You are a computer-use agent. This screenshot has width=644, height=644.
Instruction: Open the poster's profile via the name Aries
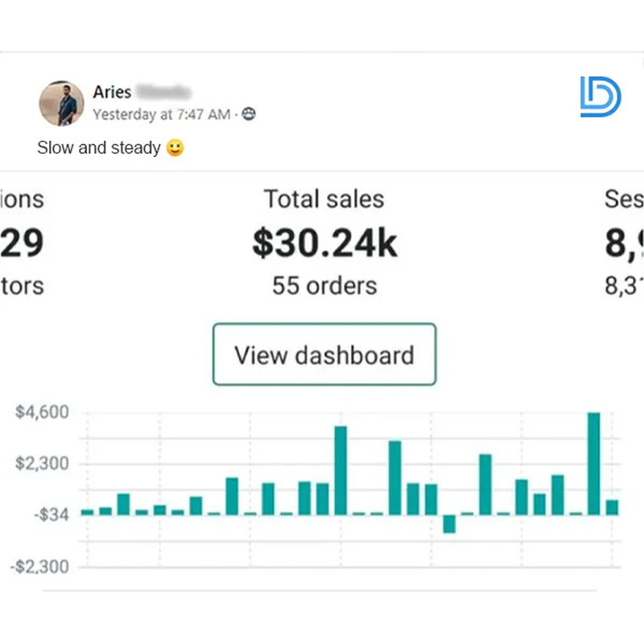[112, 93]
